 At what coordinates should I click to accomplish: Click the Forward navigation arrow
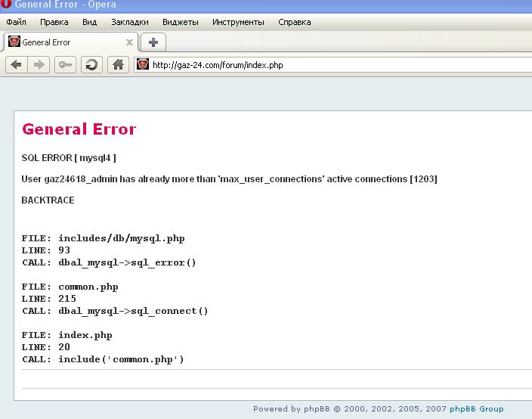pyautogui.click(x=38, y=65)
